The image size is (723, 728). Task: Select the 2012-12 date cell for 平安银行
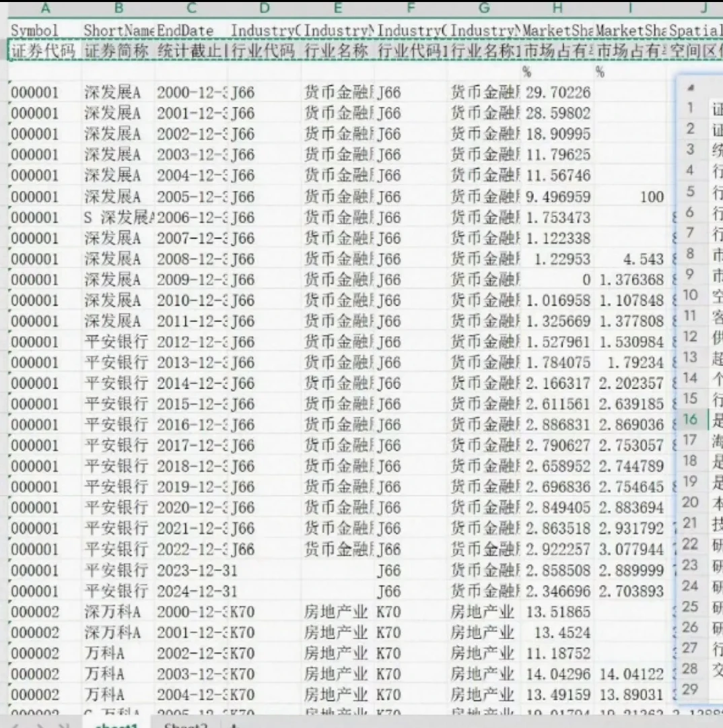[x=191, y=342]
